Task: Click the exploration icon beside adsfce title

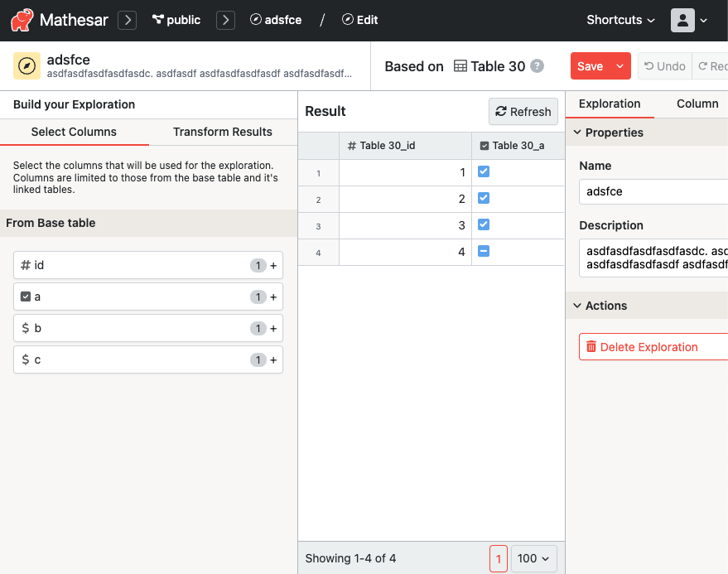Action: [26, 65]
